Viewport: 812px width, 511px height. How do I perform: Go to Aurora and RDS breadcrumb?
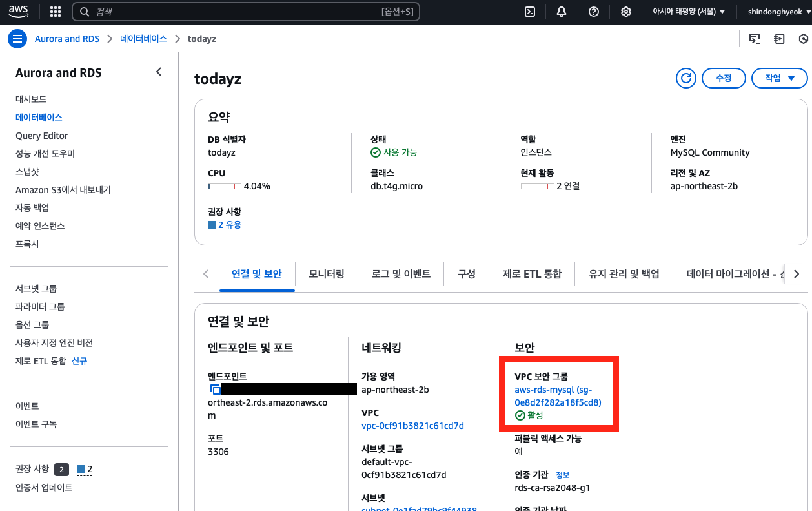pos(67,39)
